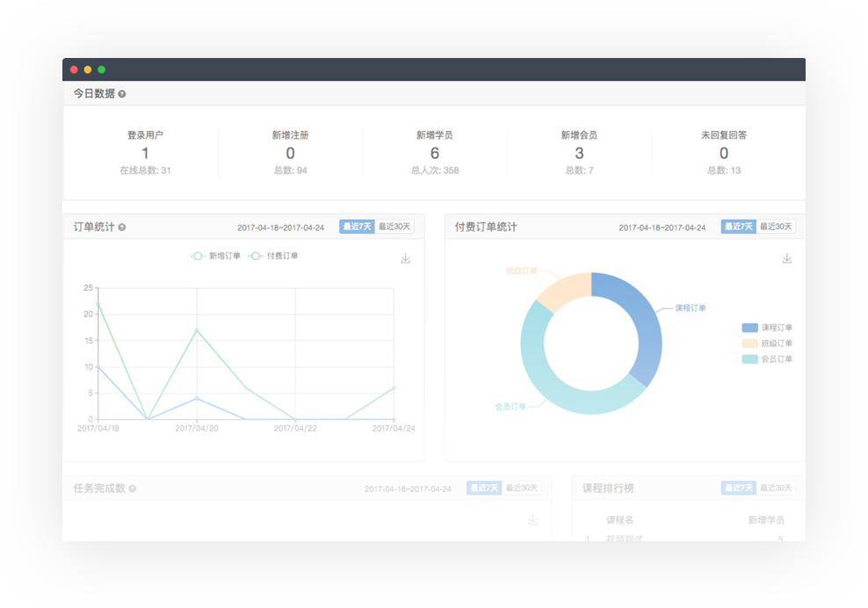This screenshot has height=608, width=868.
Task: Select 最近30天 in 订单统计 panel
Action: [394, 227]
